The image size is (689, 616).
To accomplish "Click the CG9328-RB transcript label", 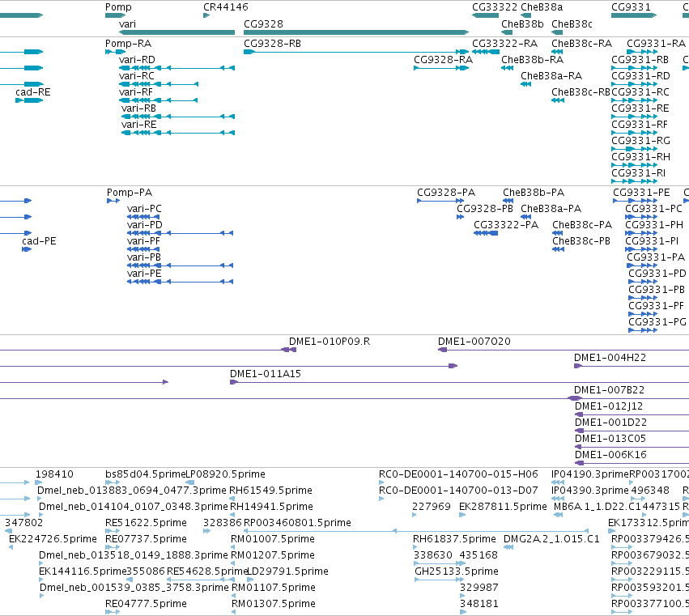I will (272, 44).
